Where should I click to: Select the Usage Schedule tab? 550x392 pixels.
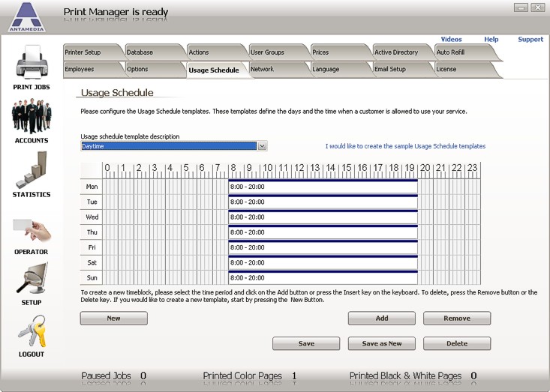pos(215,70)
